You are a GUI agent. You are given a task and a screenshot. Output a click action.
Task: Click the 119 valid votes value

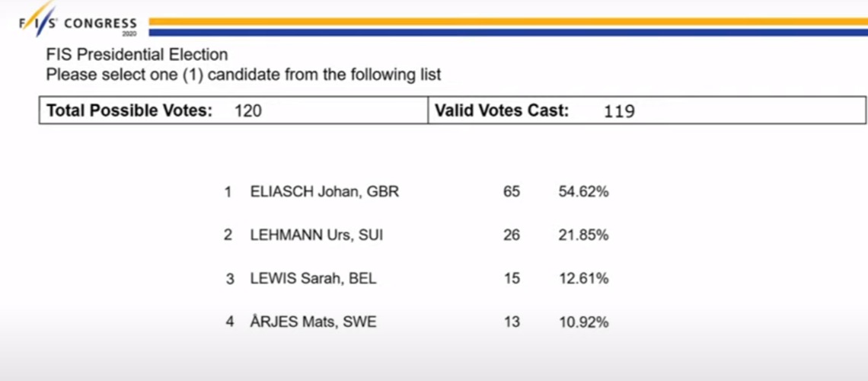620,112
